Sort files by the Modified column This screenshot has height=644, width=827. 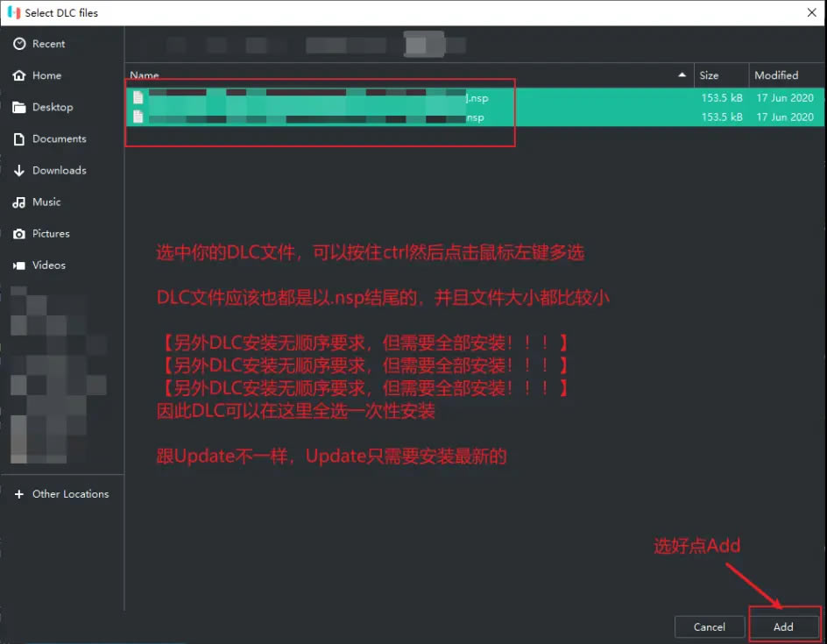pos(786,75)
